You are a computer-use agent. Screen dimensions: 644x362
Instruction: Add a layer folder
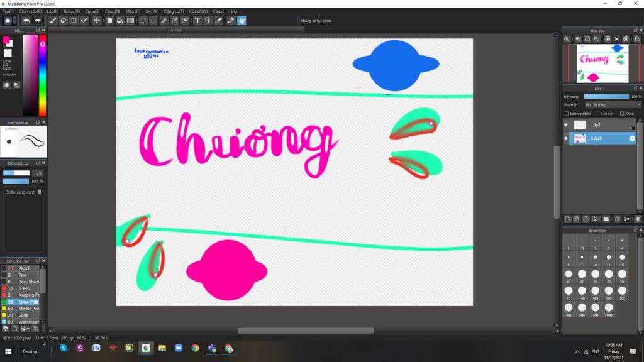pyautogui.click(x=606, y=219)
